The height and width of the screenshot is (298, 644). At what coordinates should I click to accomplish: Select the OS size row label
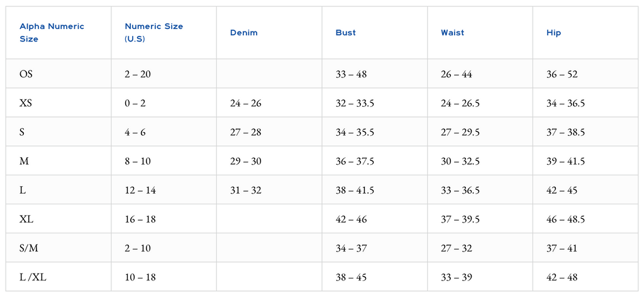(26, 74)
